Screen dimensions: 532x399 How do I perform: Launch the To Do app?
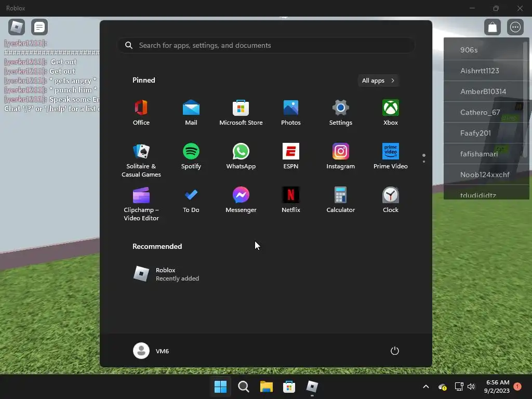click(191, 201)
